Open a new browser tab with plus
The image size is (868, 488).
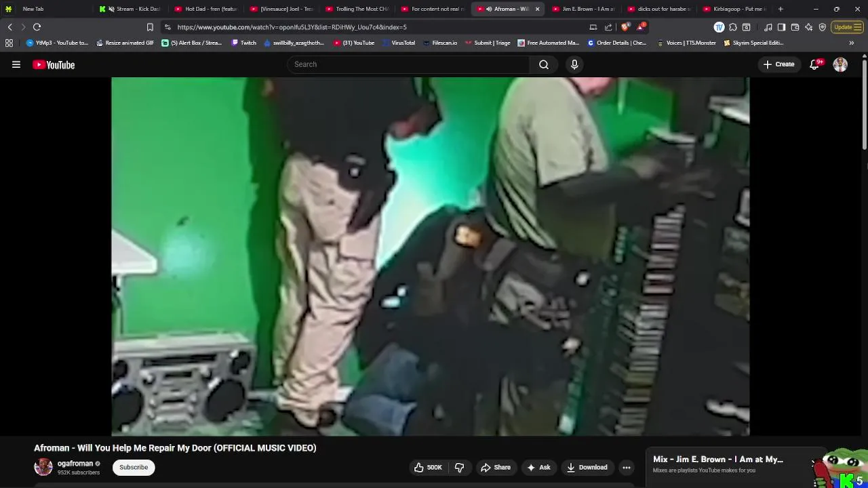pos(781,9)
